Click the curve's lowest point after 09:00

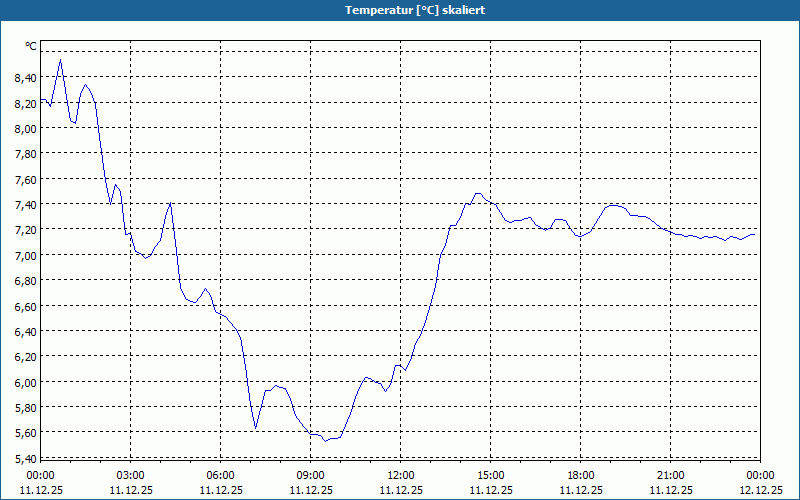tap(325, 441)
